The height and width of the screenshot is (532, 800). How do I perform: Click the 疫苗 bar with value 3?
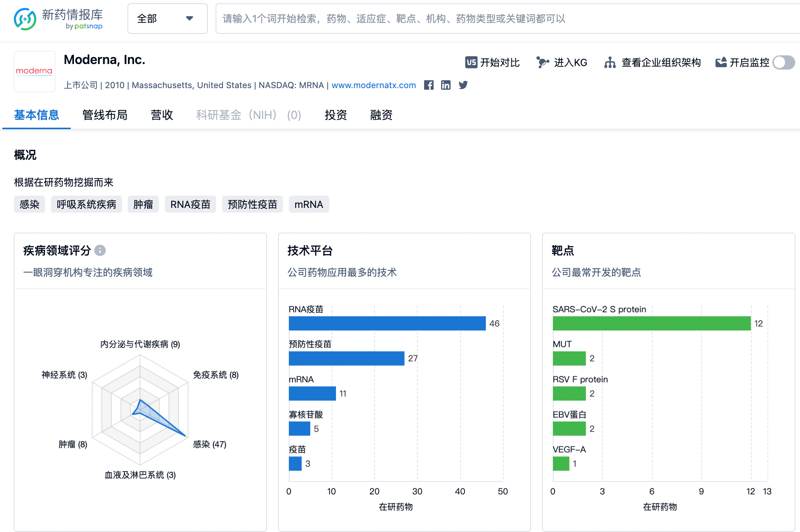click(x=295, y=464)
